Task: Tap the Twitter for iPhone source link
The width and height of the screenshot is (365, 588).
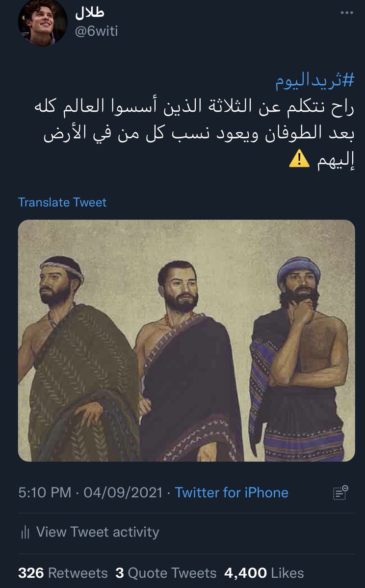Action: (232, 492)
